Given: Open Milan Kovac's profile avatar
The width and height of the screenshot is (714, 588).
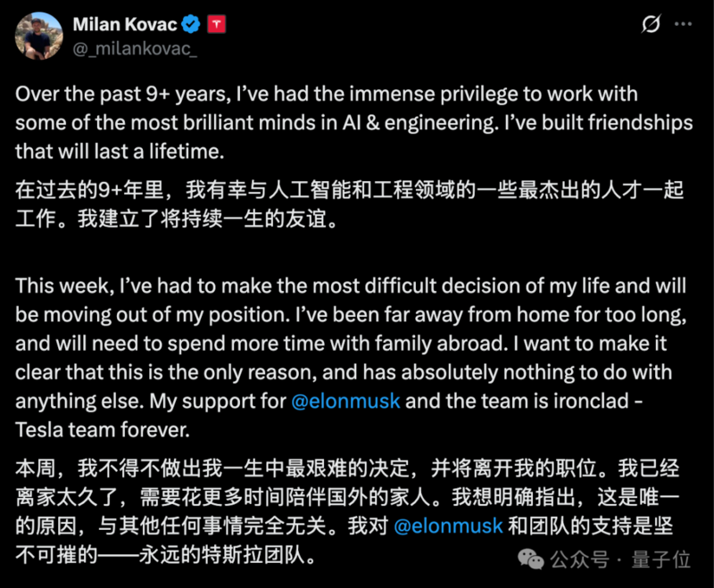Looking at the screenshot, I should (x=39, y=36).
